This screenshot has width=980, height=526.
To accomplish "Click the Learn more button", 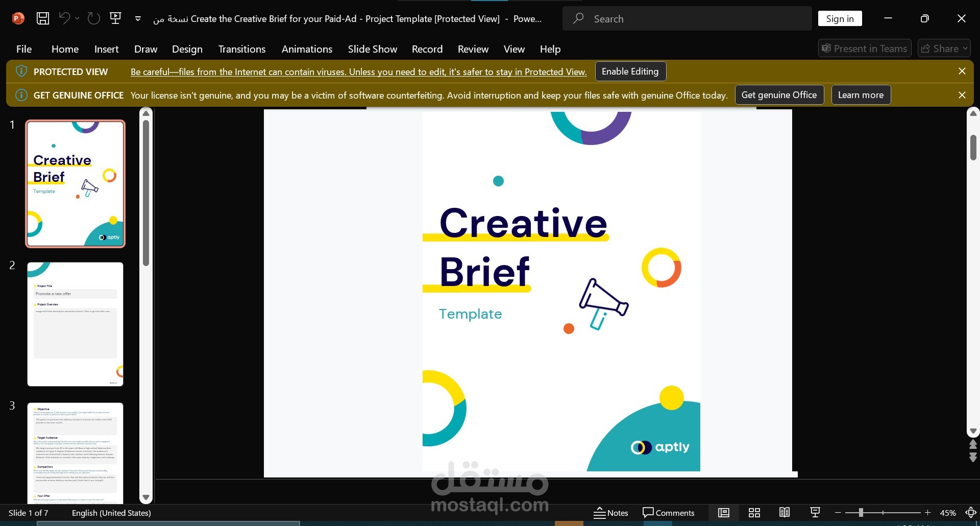I will [x=861, y=95].
